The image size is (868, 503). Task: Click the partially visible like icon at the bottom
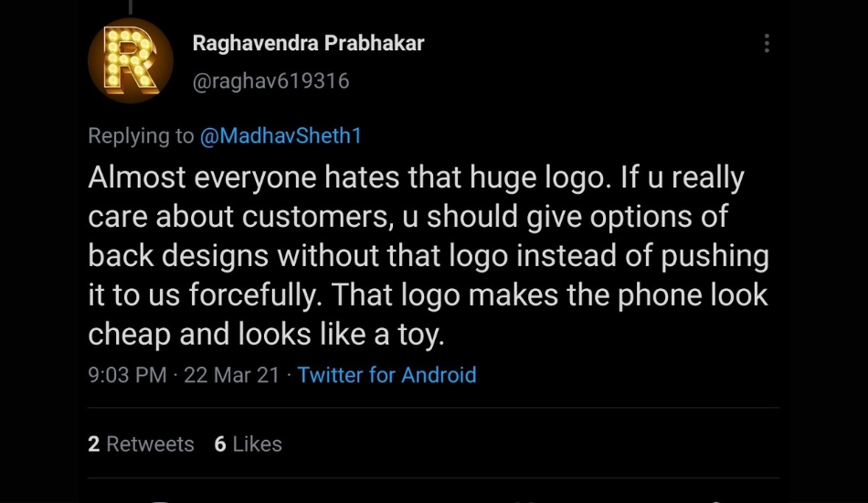tap(529, 501)
